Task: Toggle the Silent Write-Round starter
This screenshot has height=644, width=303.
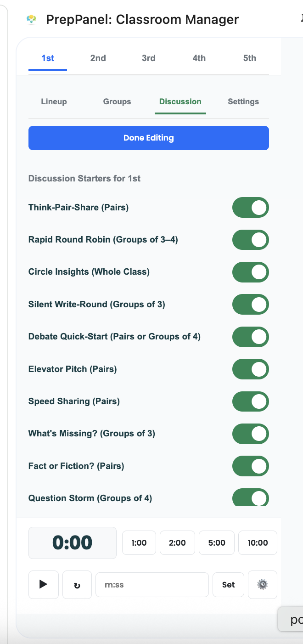Action: 250,304
